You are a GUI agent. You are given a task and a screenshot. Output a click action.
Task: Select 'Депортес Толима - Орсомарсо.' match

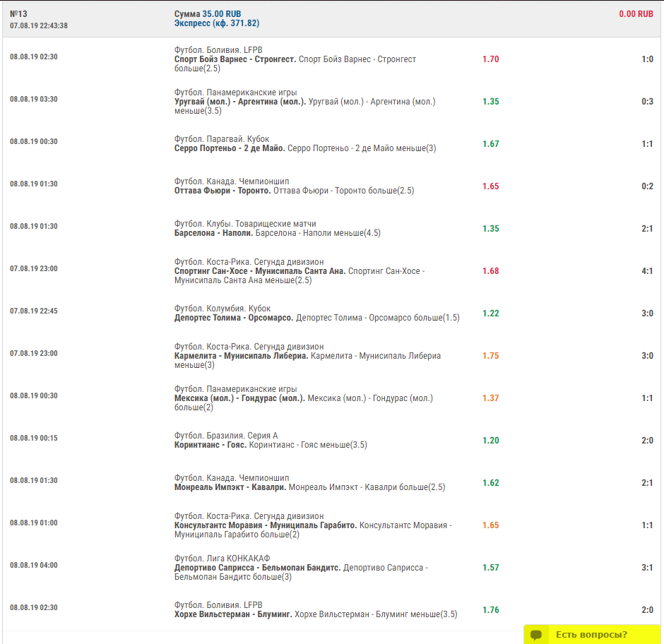pyautogui.click(x=234, y=318)
